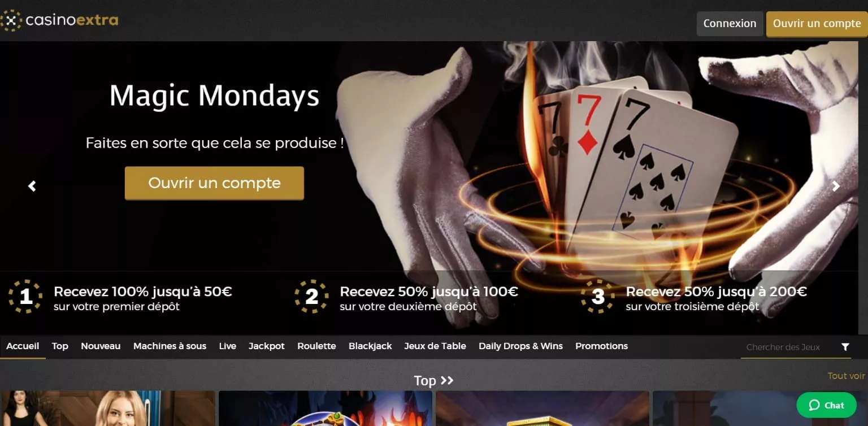868x426 pixels.
Task: Select the Live games tab
Action: click(x=228, y=346)
